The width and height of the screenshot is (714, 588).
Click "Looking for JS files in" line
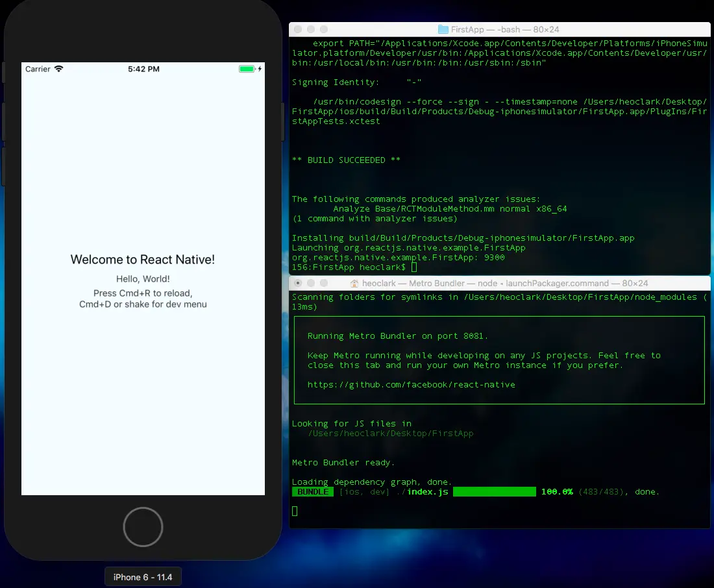[x=352, y=424]
